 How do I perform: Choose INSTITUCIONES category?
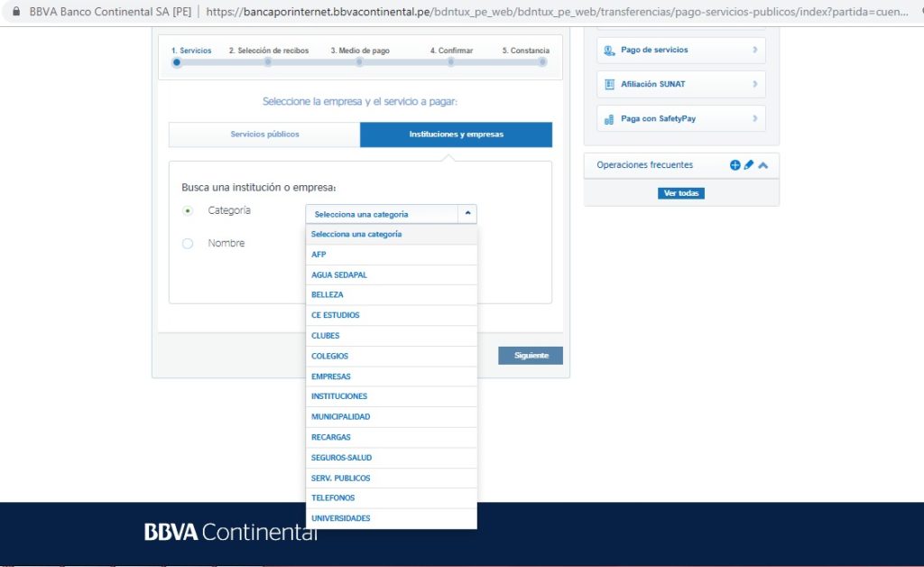click(392, 396)
